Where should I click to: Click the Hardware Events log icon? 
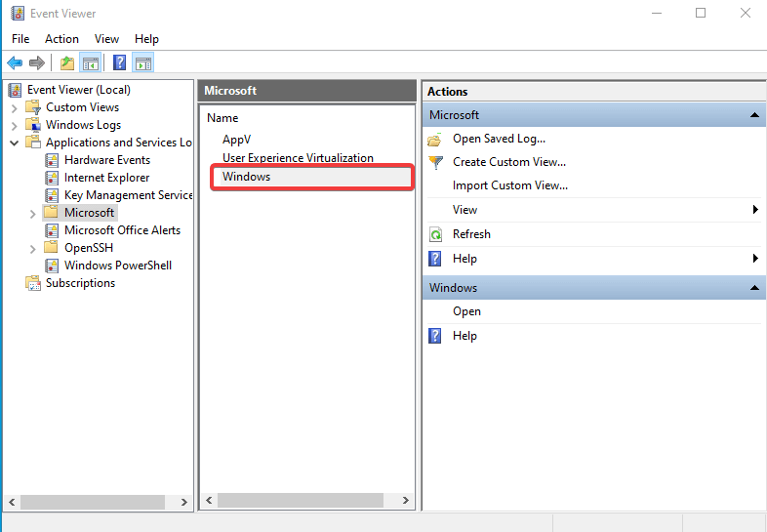click(52, 160)
